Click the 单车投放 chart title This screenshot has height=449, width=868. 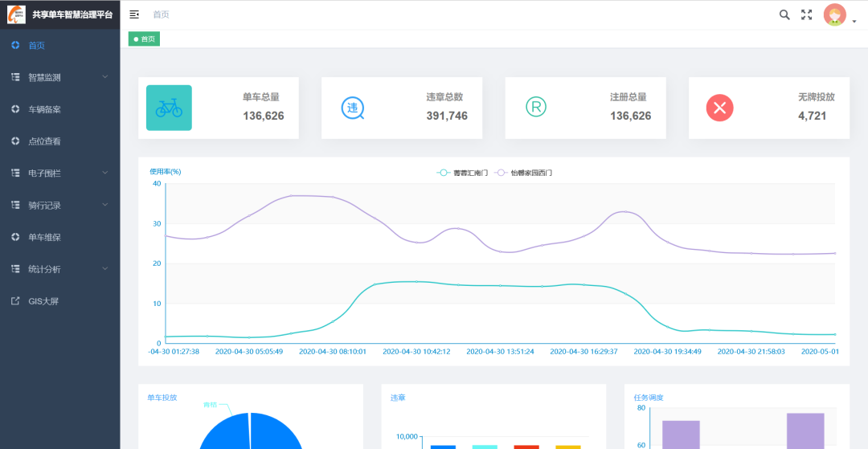(162, 398)
